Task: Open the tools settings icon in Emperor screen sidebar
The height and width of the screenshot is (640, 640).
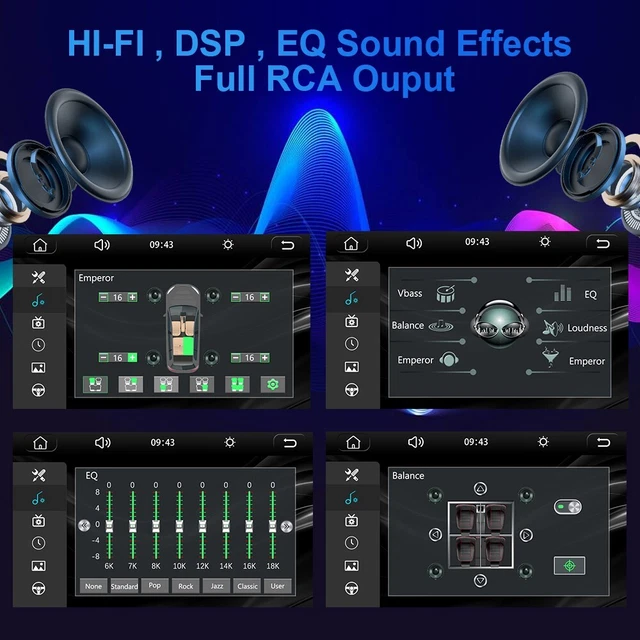Action: 38,278
